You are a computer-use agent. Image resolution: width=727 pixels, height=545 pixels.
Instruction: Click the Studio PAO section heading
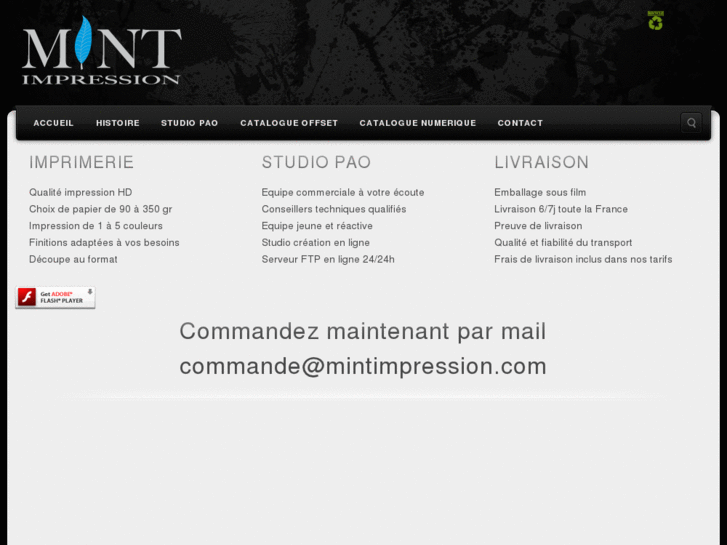316,162
